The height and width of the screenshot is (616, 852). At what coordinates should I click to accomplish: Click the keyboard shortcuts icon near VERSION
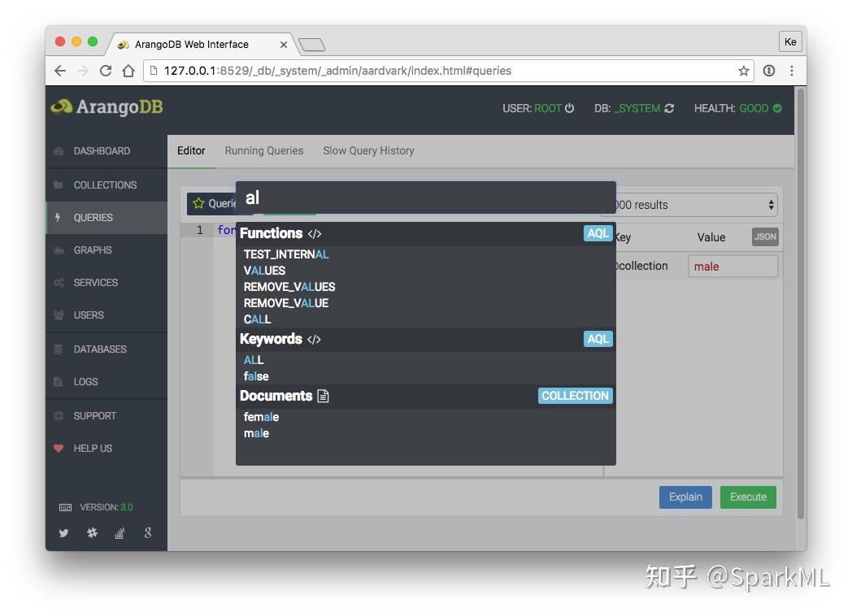[x=65, y=506]
